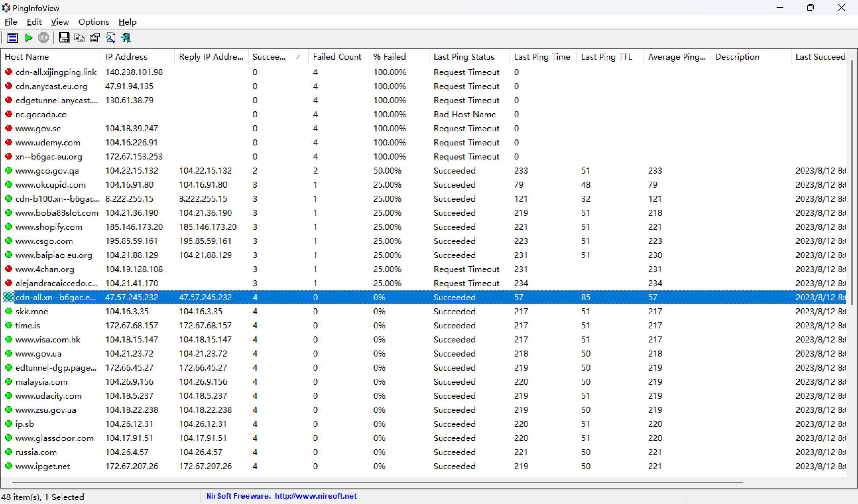Image resolution: width=858 pixels, height=504 pixels.
Task: Open the Help menu
Action: (127, 22)
